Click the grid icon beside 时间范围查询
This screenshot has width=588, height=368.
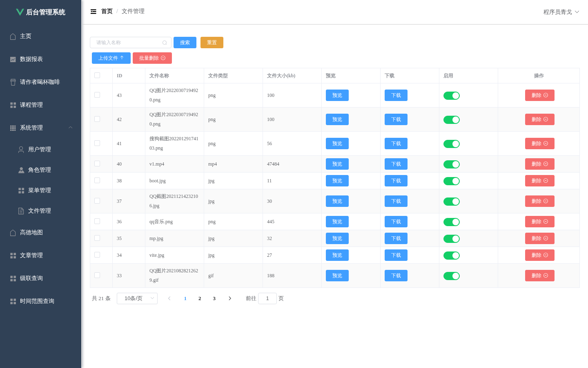(13, 301)
